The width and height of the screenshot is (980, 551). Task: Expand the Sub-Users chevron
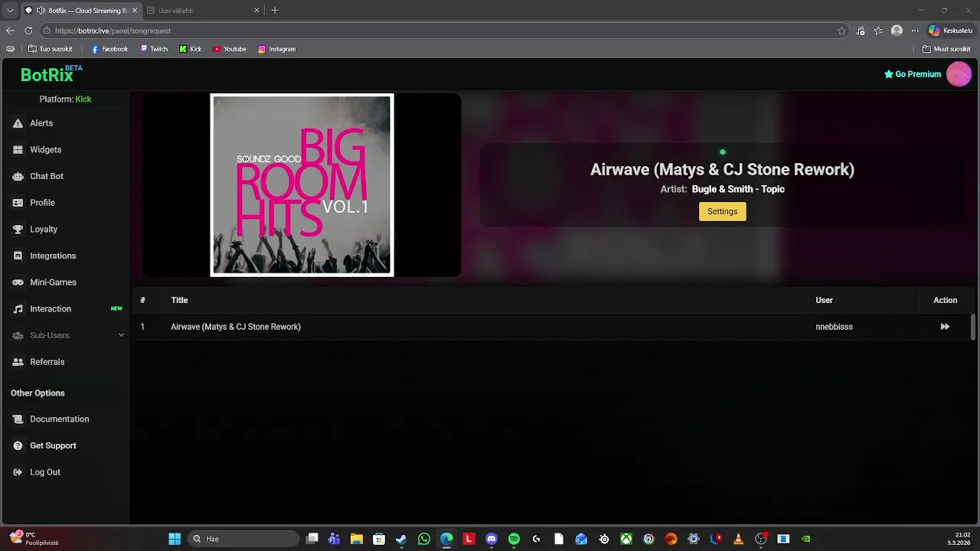click(121, 335)
